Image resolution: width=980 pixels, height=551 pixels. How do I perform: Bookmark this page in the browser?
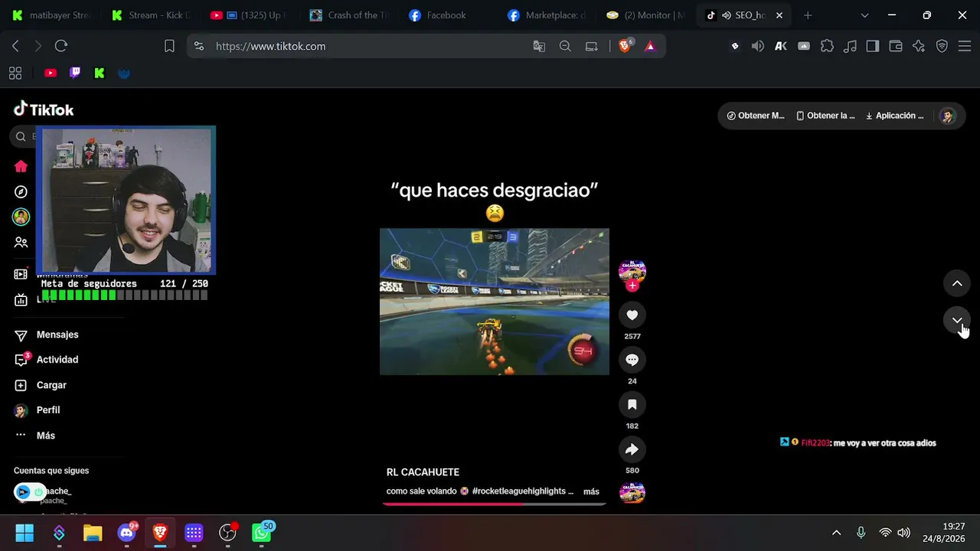[x=169, y=46]
